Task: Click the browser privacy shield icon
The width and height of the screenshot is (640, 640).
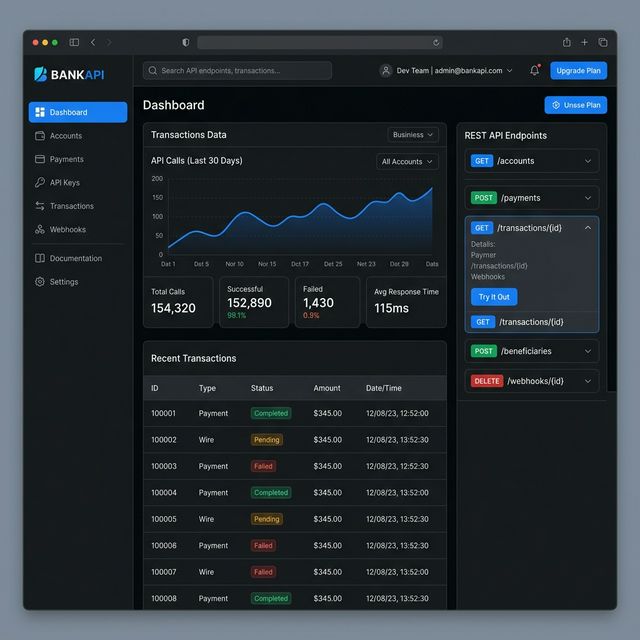Action: point(186,42)
